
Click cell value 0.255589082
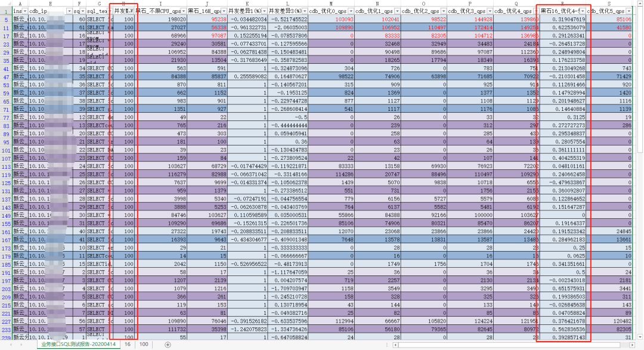(x=247, y=76)
